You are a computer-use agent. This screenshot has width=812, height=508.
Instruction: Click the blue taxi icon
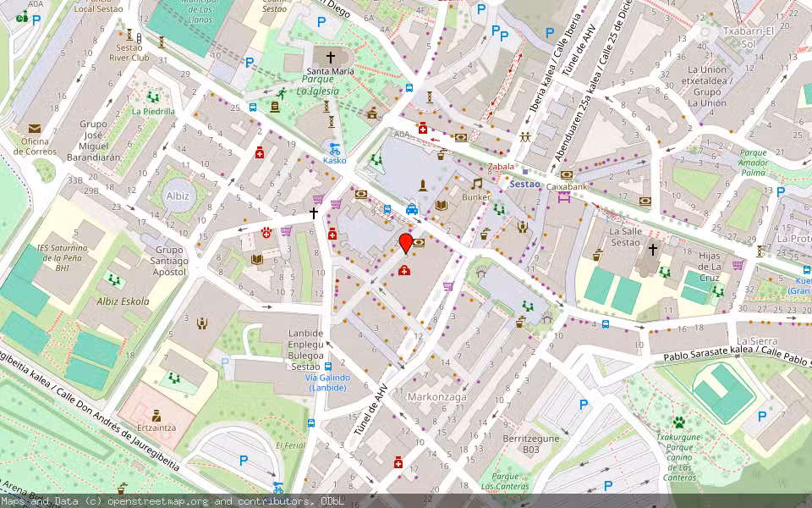412,209
